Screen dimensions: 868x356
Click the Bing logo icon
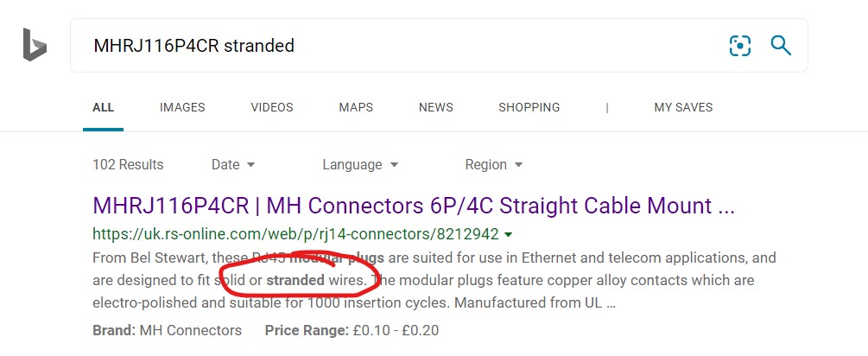point(35,44)
